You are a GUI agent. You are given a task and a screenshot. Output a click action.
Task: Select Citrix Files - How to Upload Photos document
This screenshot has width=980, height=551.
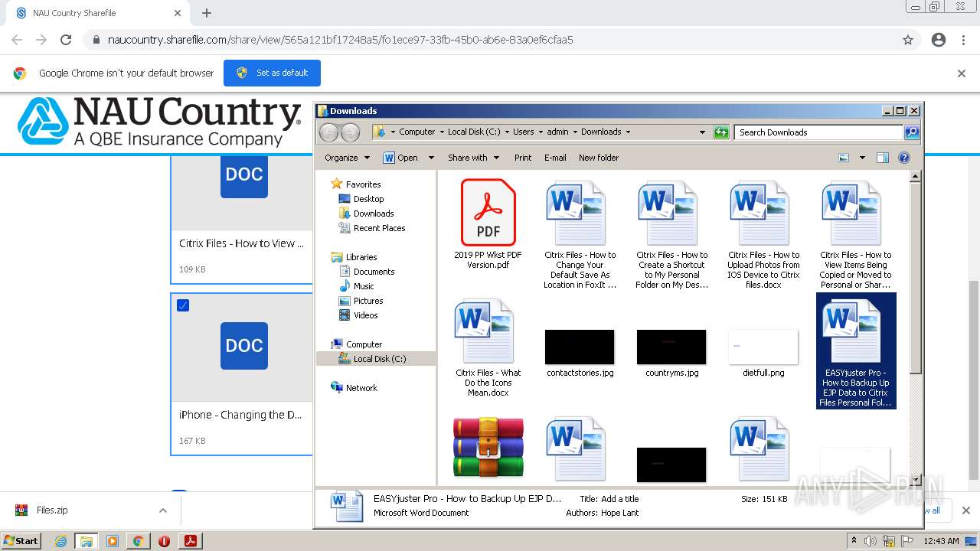(x=763, y=236)
